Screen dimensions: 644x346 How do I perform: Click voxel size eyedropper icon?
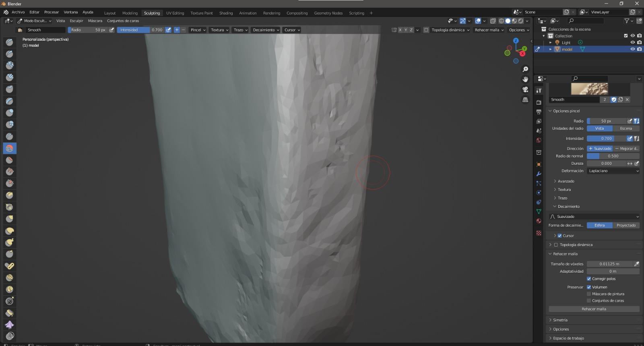pyautogui.click(x=636, y=264)
